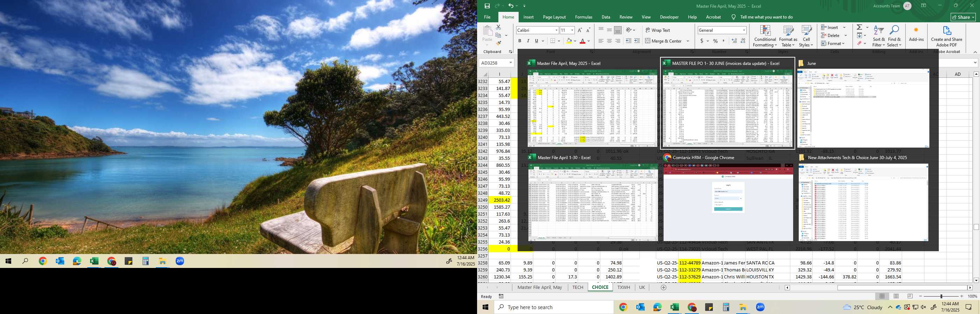The width and height of the screenshot is (980, 314).
Task: Click the Clear eraser icon
Action: pos(860,43)
